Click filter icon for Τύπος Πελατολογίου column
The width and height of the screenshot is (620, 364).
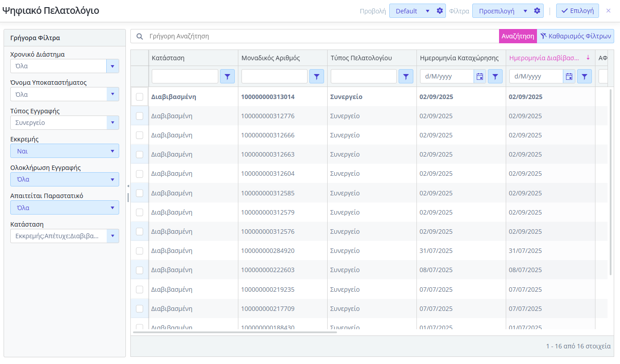click(x=406, y=77)
